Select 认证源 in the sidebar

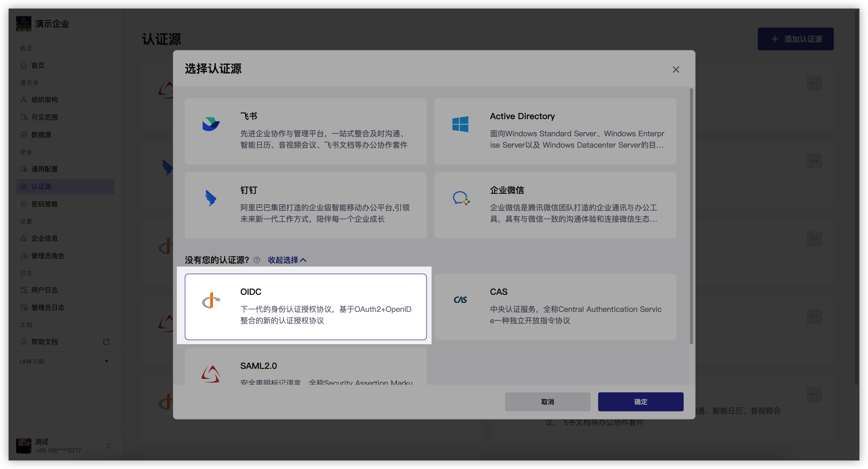click(65, 187)
